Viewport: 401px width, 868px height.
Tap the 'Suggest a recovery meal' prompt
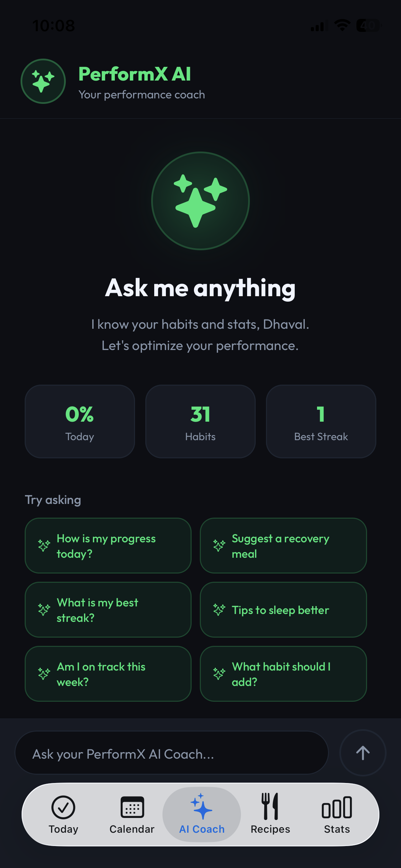coord(283,545)
